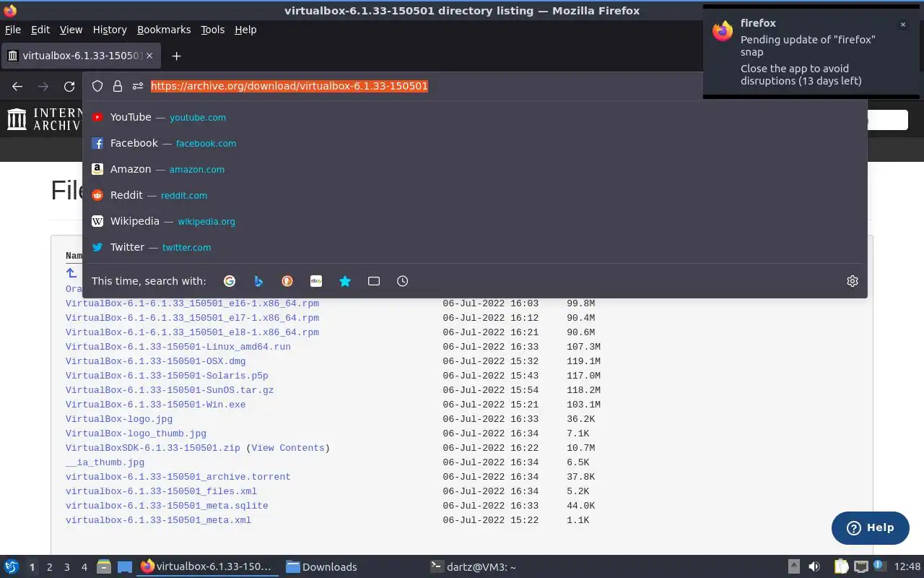
Task: Open the Edit menu
Action: point(40,30)
